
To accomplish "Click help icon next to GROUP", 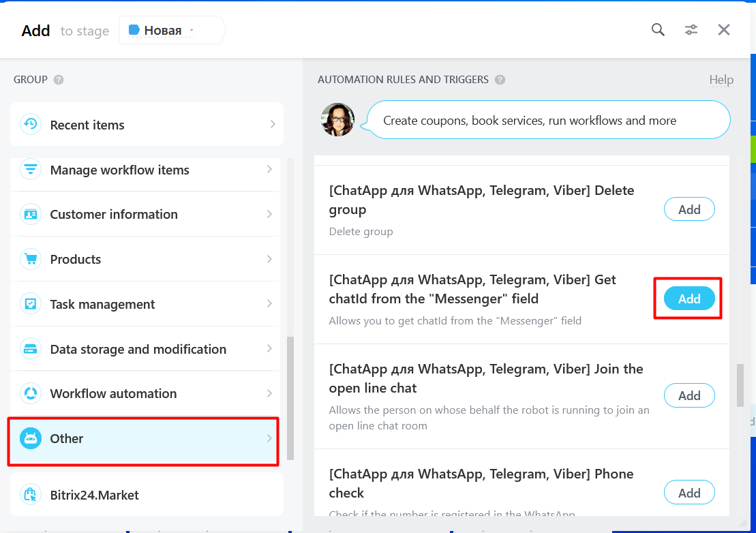I will (x=59, y=80).
